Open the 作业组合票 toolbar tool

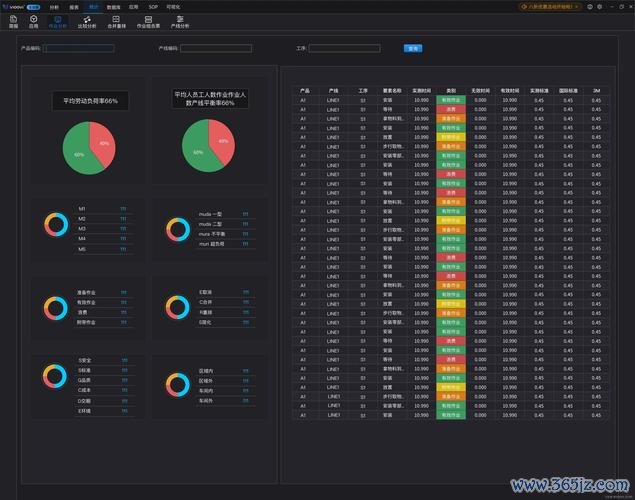pos(148,22)
